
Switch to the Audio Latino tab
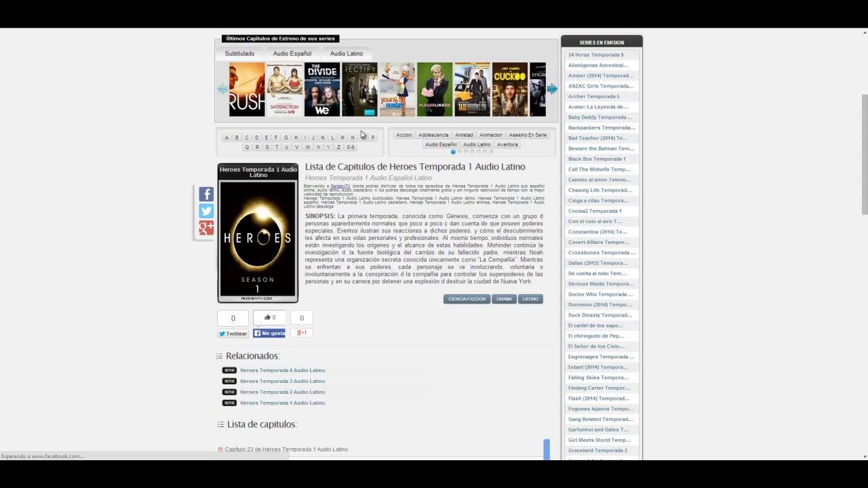tap(347, 54)
